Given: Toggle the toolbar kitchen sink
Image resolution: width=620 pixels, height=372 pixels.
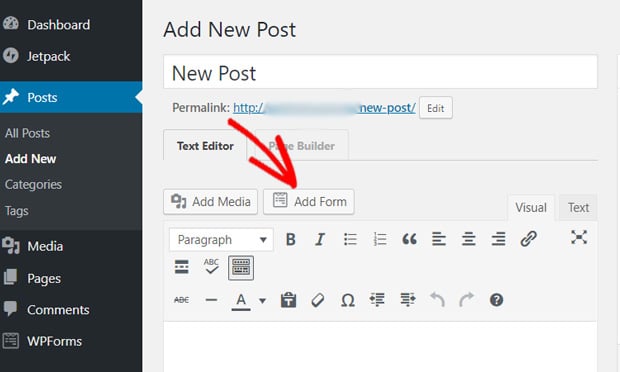Looking at the screenshot, I should [241, 268].
